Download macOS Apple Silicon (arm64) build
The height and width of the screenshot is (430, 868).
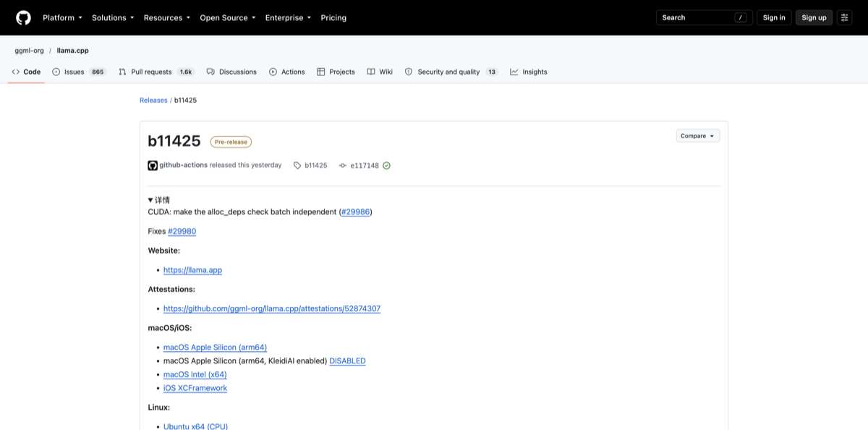(x=215, y=347)
